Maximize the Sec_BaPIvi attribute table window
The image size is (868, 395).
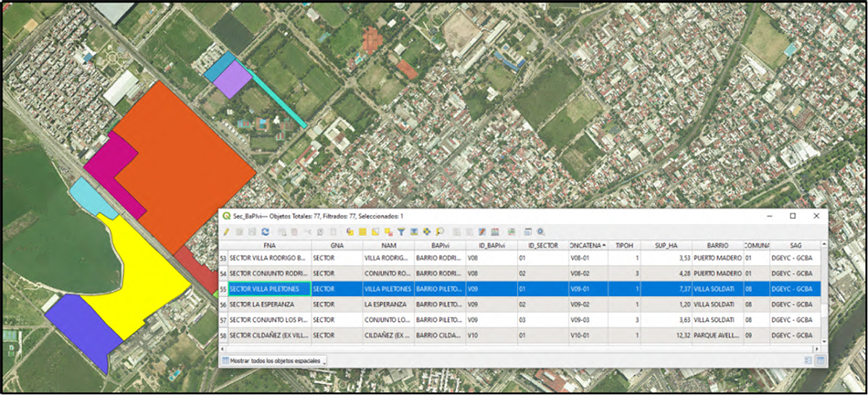793,216
